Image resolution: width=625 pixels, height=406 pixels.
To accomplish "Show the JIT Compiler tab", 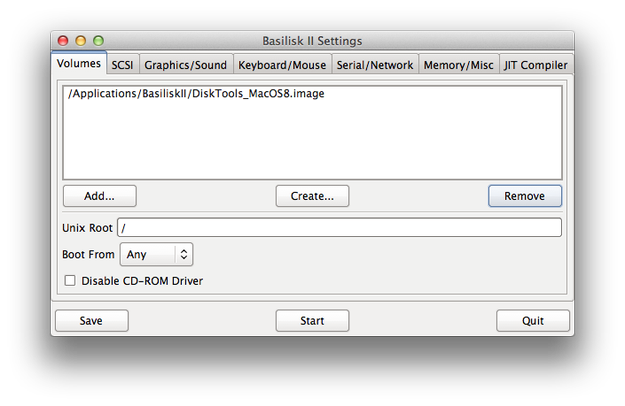I will (535, 65).
